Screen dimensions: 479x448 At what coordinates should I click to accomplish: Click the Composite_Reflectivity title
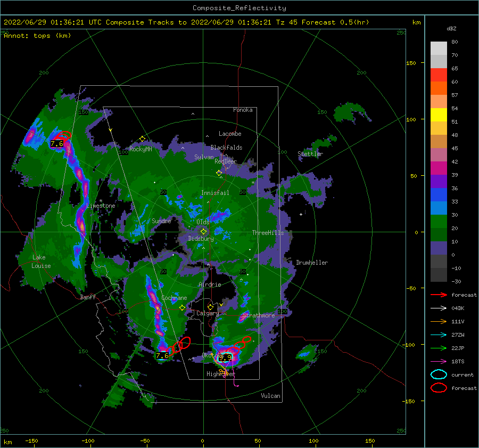(x=239, y=8)
